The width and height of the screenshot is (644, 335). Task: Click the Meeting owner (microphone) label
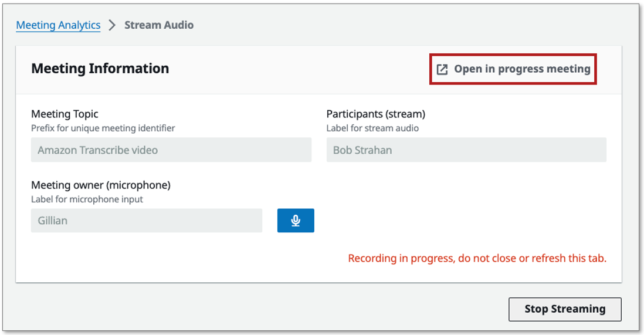point(101,185)
